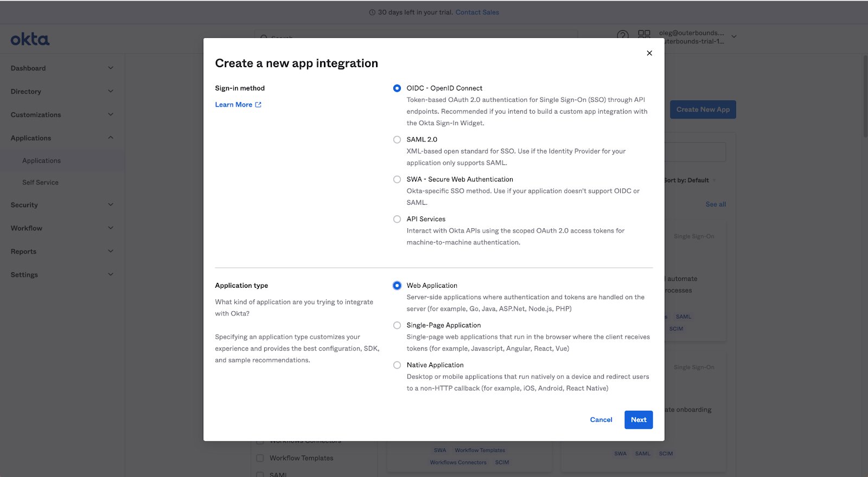This screenshot has height=477, width=868.
Task: Expand the Directory menu chevron
Action: pos(111,91)
